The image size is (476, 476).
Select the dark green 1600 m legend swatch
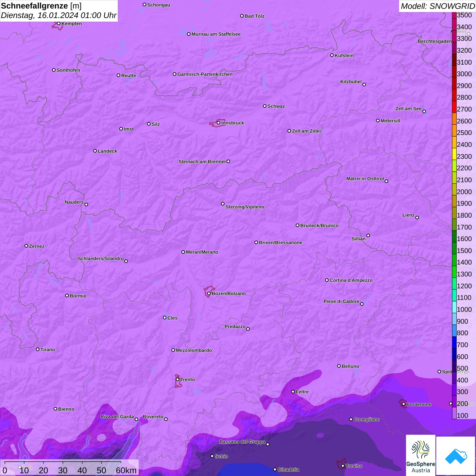point(454,236)
